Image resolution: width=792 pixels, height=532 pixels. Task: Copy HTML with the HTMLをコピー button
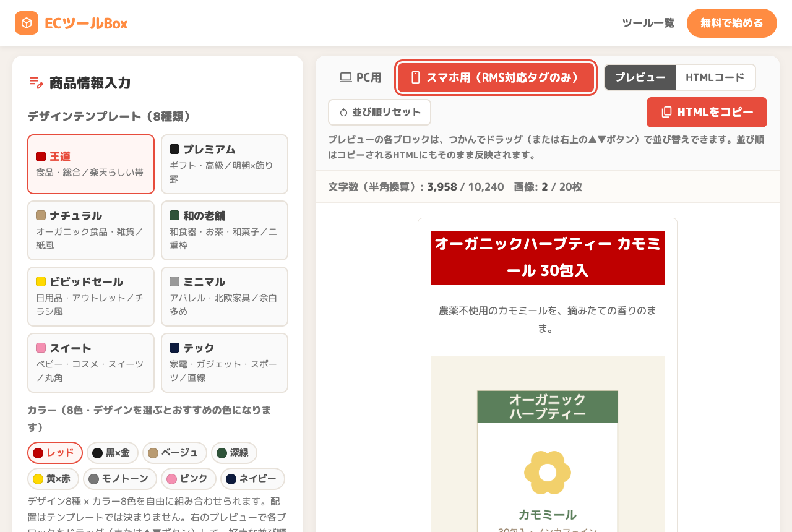pos(707,112)
